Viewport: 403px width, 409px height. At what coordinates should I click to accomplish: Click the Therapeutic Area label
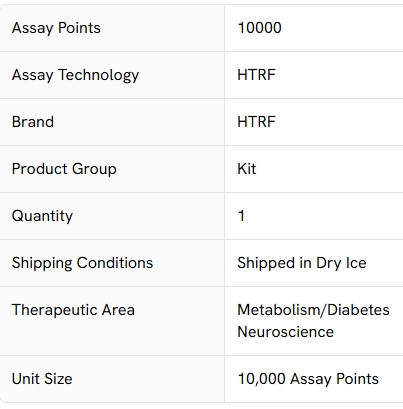pyautogui.click(x=73, y=310)
